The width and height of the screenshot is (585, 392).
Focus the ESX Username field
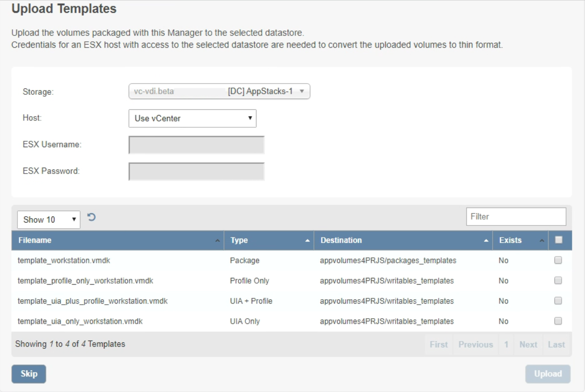[x=197, y=145]
